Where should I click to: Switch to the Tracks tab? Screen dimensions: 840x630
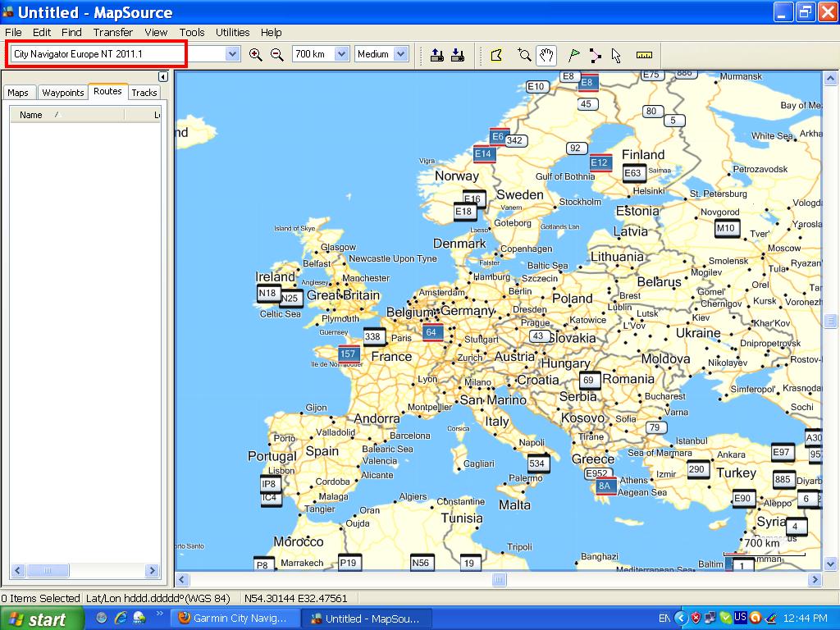coord(144,93)
